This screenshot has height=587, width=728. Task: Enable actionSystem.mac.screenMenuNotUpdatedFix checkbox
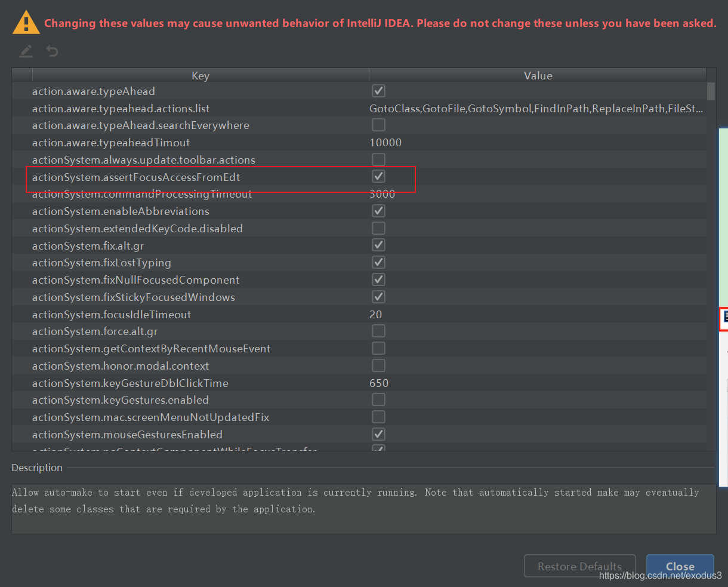click(x=378, y=417)
